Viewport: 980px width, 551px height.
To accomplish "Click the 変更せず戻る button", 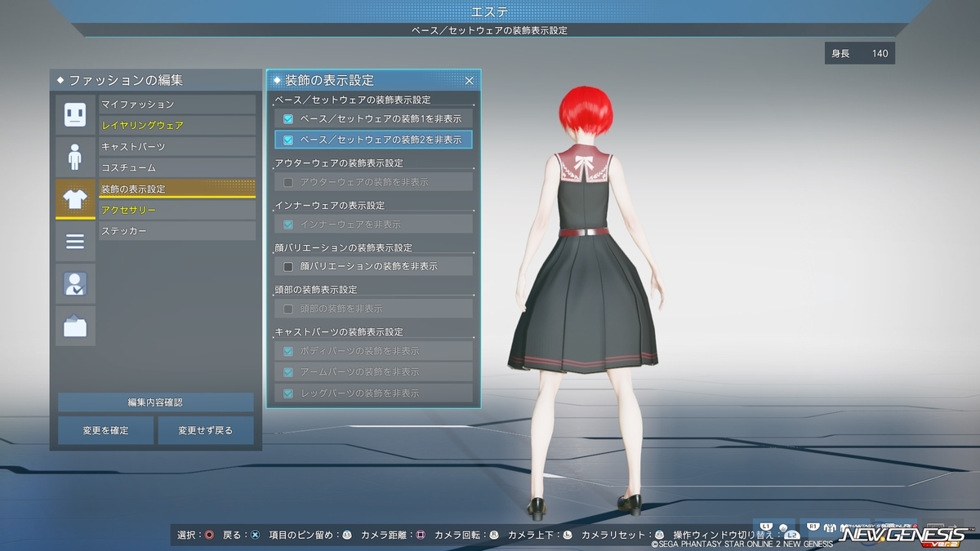I will click(206, 430).
